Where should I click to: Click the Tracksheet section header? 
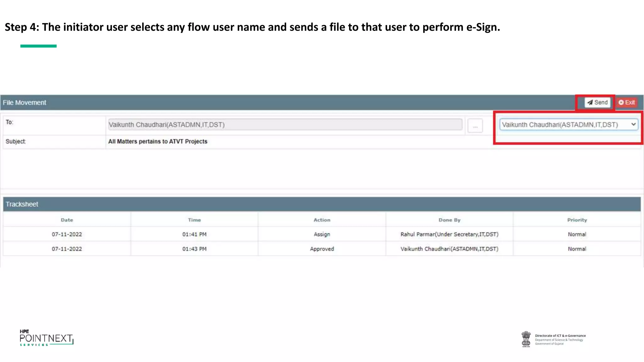coord(22,204)
